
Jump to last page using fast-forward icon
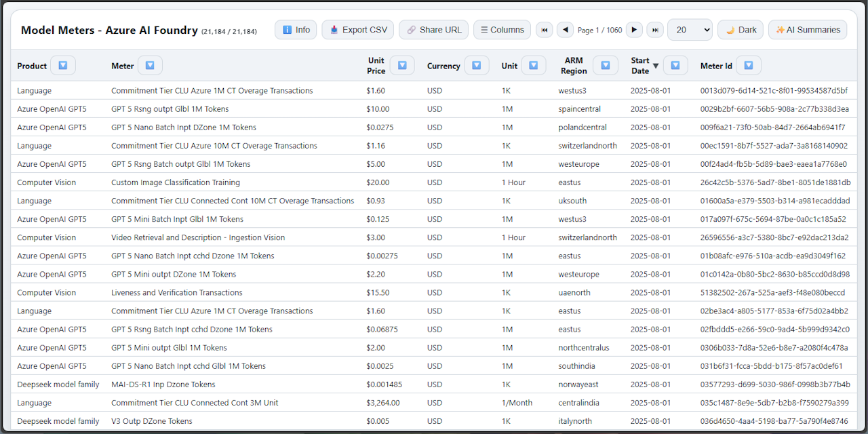click(655, 30)
